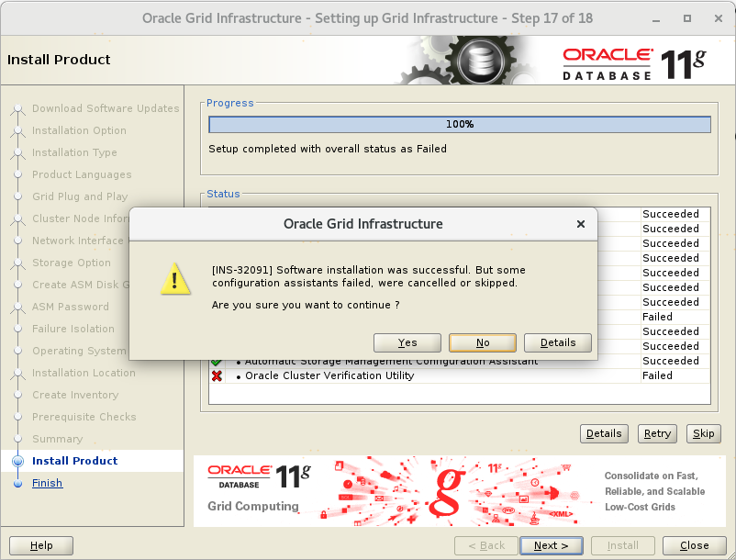
Task: Click the red X failed status icon
Action: 217,375
